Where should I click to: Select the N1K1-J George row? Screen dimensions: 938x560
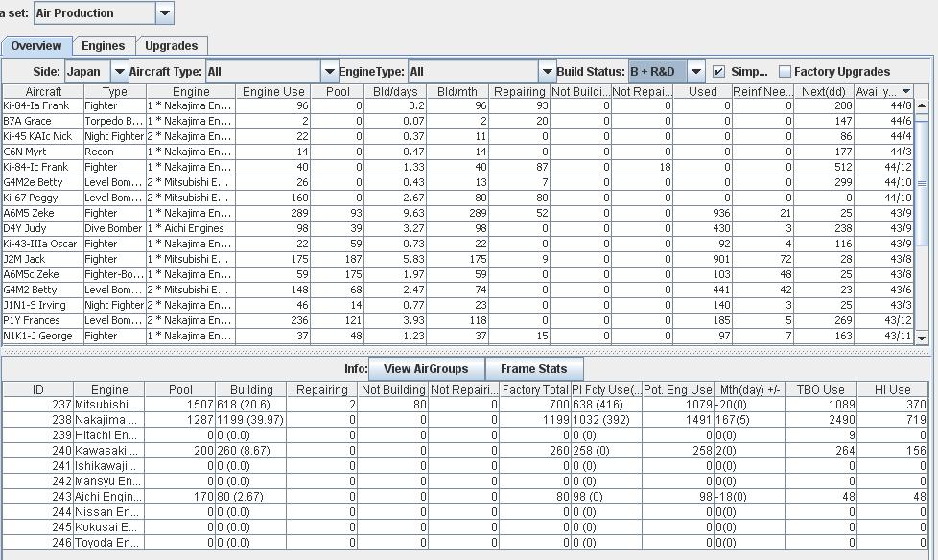point(458,336)
